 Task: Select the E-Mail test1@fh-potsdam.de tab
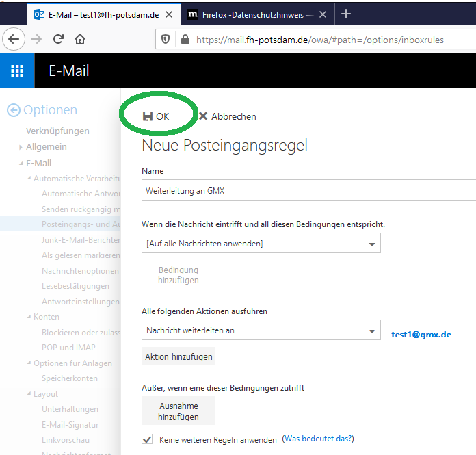point(103,14)
